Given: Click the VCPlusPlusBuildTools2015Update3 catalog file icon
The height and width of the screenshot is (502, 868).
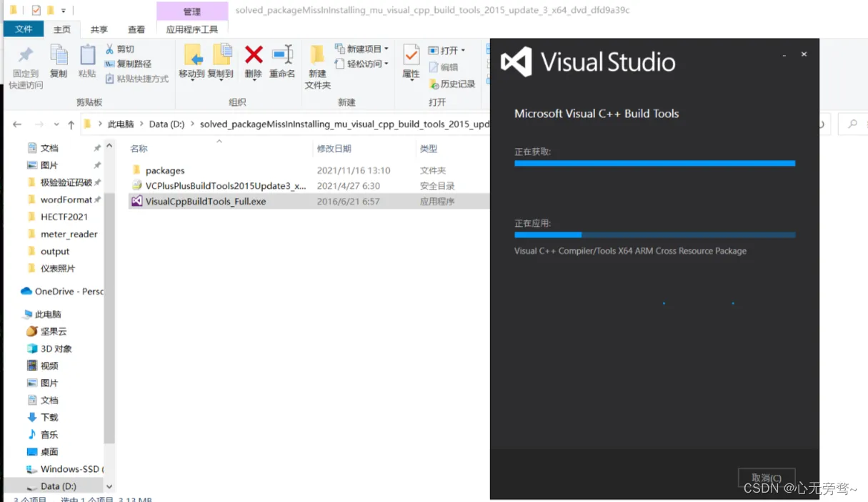Looking at the screenshot, I should click(137, 186).
